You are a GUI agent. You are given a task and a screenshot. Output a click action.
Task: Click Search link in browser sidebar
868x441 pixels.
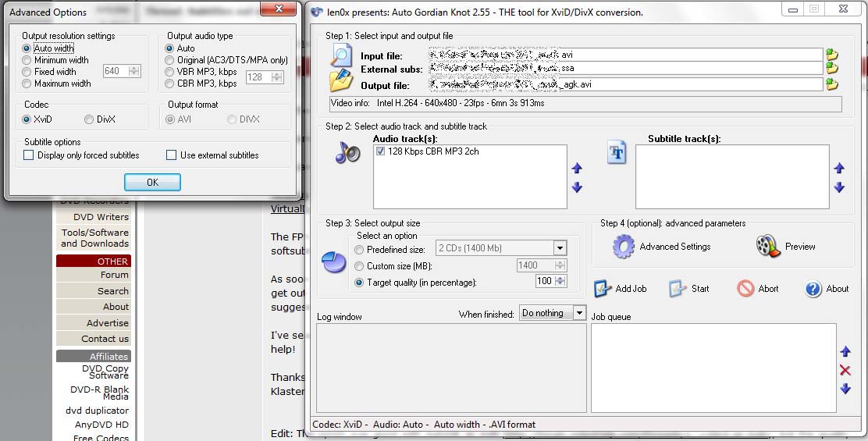pyautogui.click(x=113, y=290)
